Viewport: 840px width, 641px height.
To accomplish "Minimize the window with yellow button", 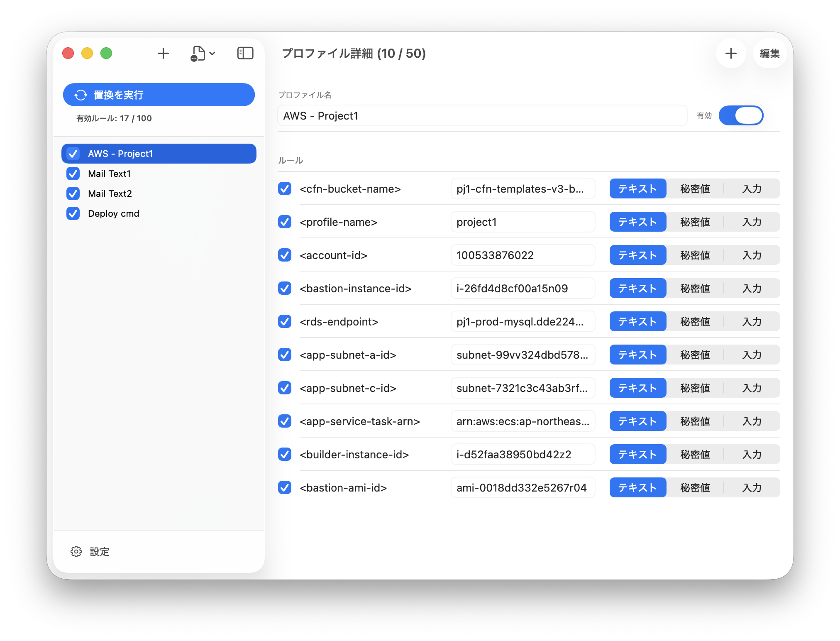I will [87, 53].
